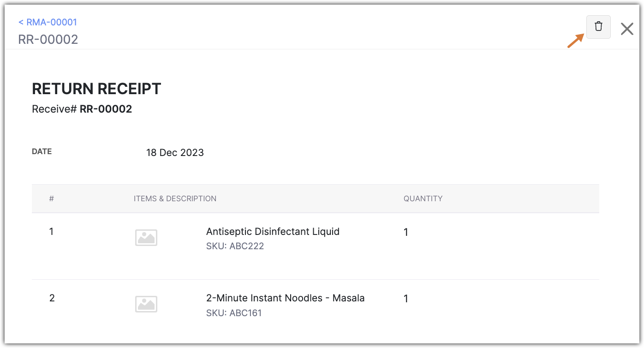The width and height of the screenshot is (644, 348).
Task: Click the QUANTITY column header
Action: point(423,198)
